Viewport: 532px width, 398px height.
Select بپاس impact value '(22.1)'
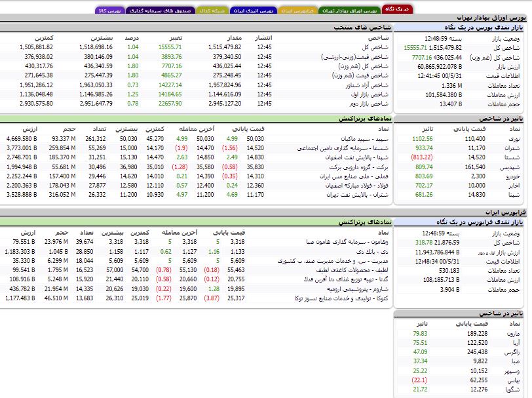419,380
